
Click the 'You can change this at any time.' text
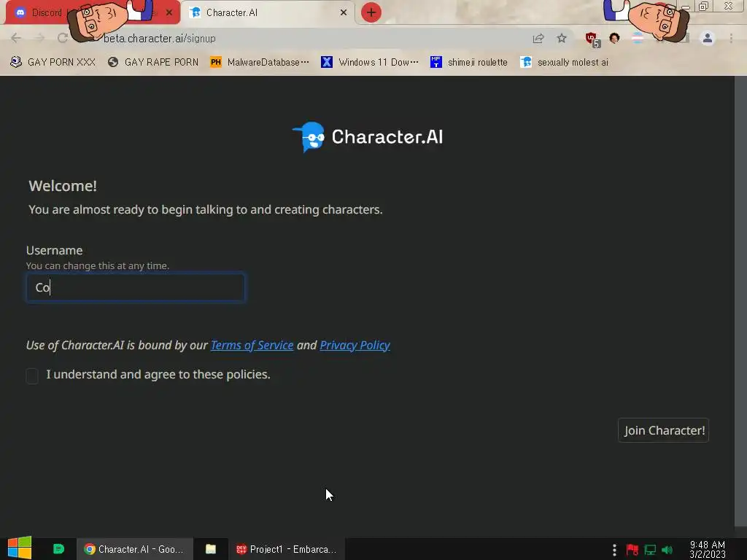point(98,265)
